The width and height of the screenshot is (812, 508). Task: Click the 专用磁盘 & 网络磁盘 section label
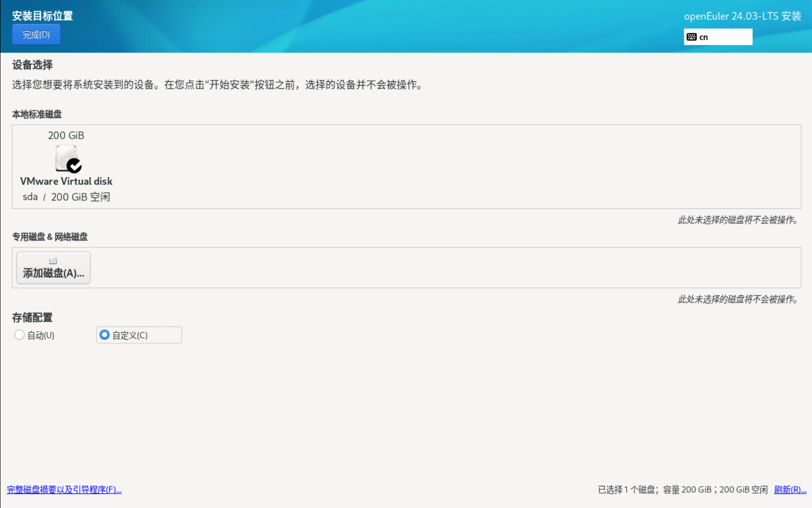tap(50, 237)
